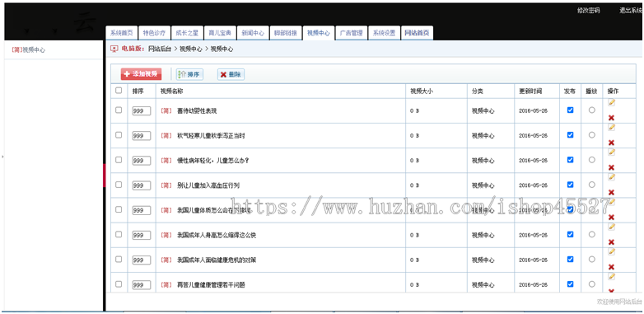Select the 别让儿童加入高血压行列 row checkbox
The width and height of the screenshot is (644, 314).
pos(119,185)
